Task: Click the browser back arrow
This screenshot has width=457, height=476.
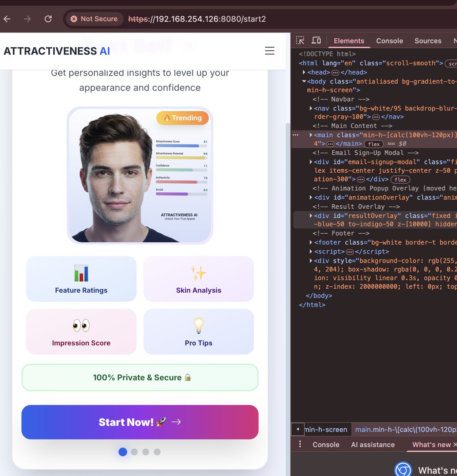Action: pyautogui.click(x=7, y=19)
